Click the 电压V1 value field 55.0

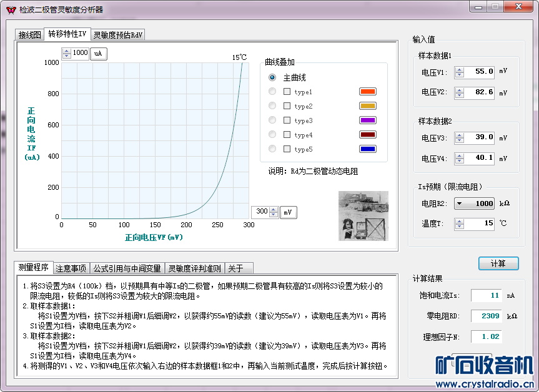(x=479, y=72)
